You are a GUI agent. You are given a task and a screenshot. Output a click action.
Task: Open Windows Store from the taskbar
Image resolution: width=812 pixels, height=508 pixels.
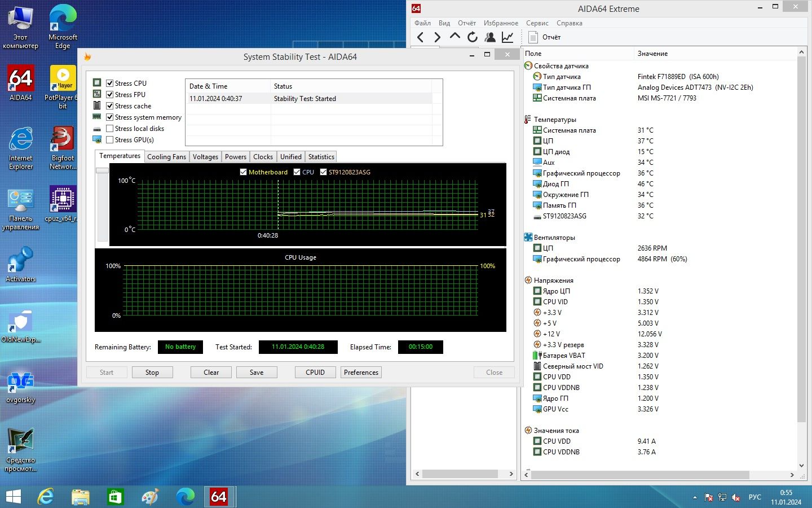pyautogui.click(x=116, y=497)
